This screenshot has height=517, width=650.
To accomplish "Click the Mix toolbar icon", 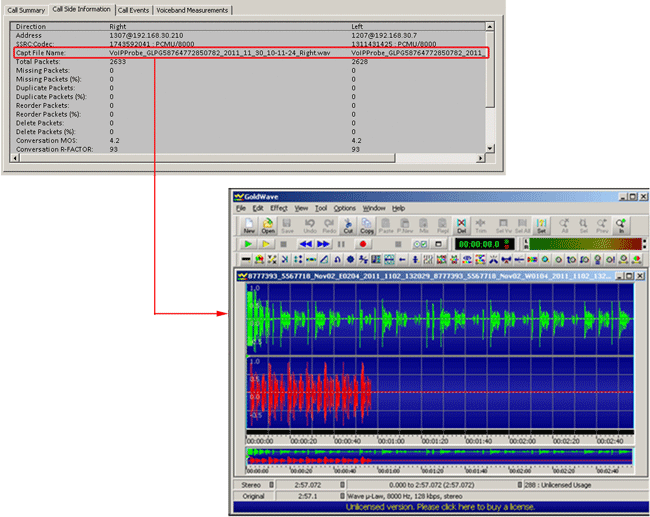I will coord(424,226).
